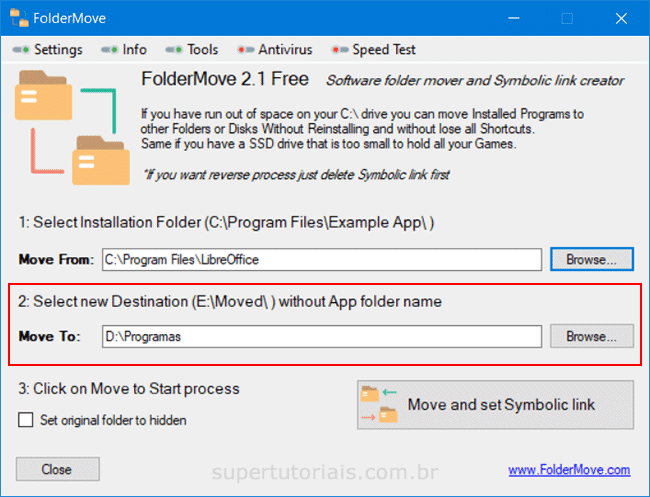Open the Settings menu
Image resolution: width=650 pixels, height=497 pixels.
50,50
